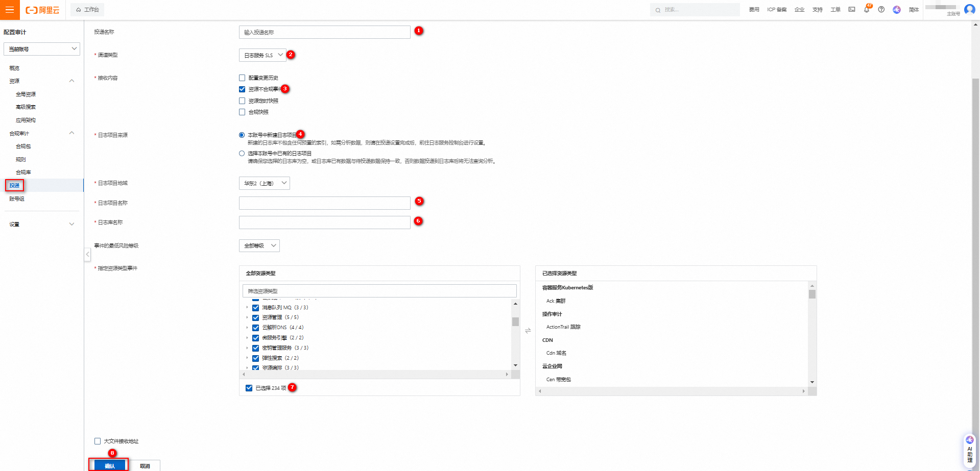Launch the Cloud Shell terminal icon
980x471 pixels.
pyautogui.click(x=851, y=10)
